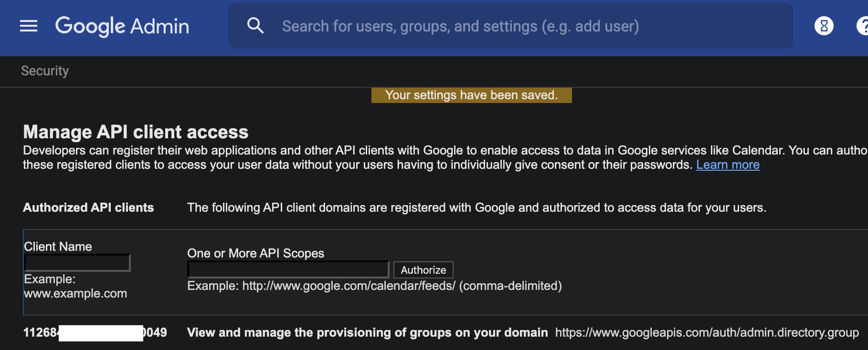The image size is (868, 350).
Task: Click the Google Admin logo
Action: click(122, 26)
